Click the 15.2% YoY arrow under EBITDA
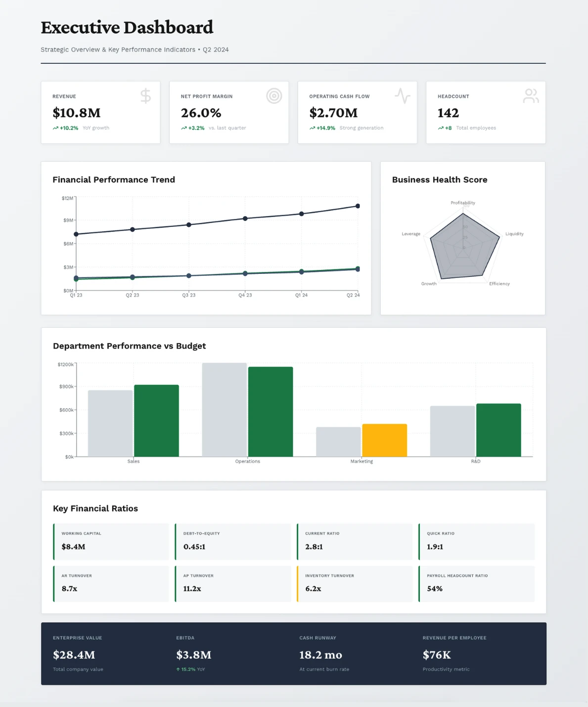 tap(178, 669)
